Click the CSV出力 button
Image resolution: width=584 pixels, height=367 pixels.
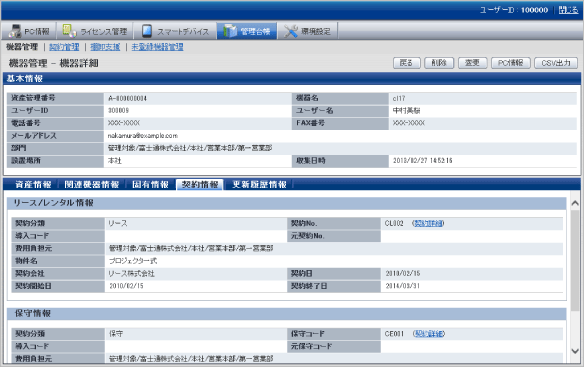(556, 63)
